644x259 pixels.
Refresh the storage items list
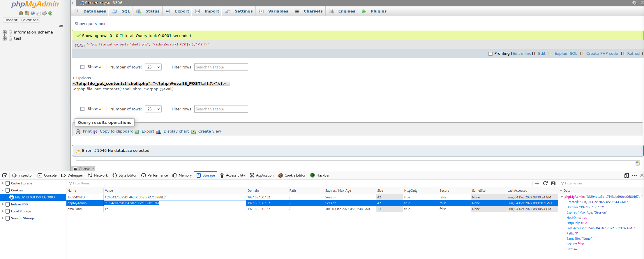click(545, 183)
